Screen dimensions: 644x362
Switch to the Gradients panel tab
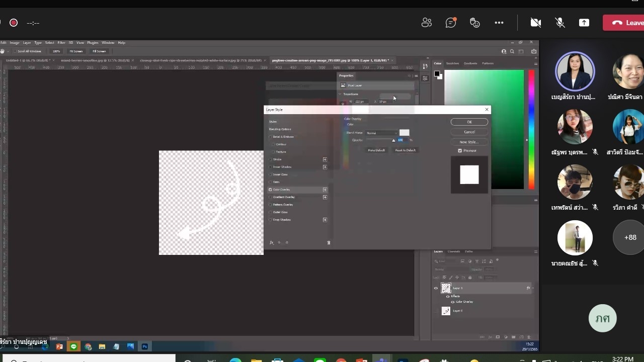coord(470,63)
